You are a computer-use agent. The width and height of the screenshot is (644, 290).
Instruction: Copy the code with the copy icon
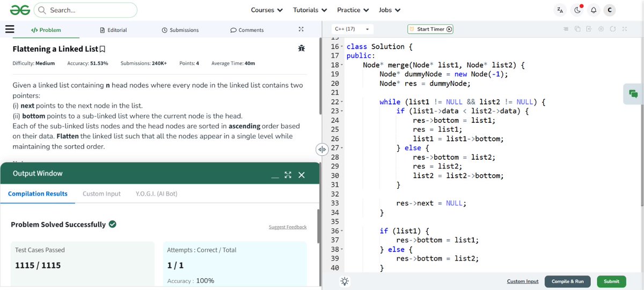[577, 29]
